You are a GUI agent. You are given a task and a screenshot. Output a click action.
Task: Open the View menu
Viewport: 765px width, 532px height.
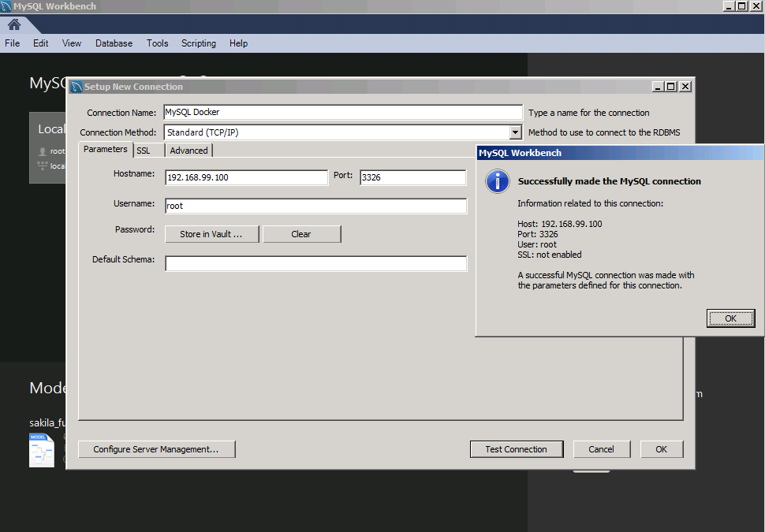(x=72, y=43)
